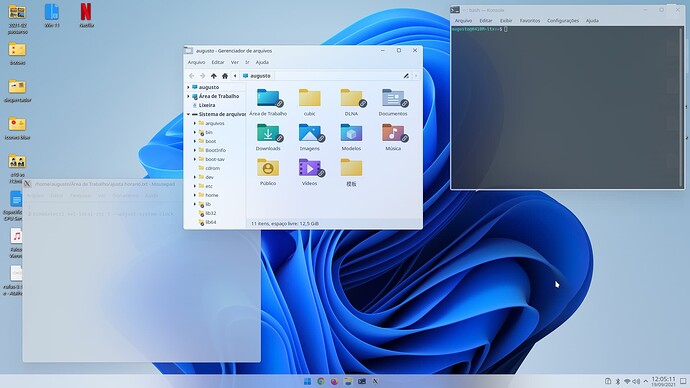Expand the BootInfo folder in tree
Viewport: 690px width, 388px height.
[195, 150]
